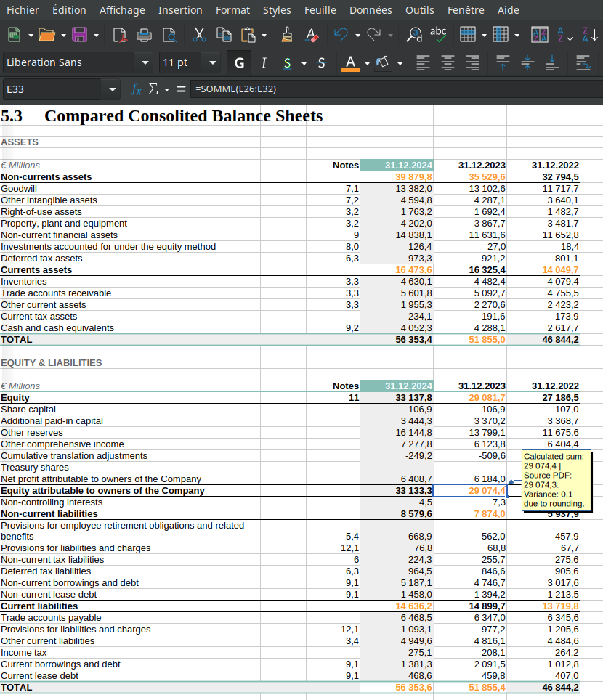This screenshot has width=603, height=700.
Task: Open the Function Wizard fx icon
Action: pyautogui.click(x=136, y=89)
